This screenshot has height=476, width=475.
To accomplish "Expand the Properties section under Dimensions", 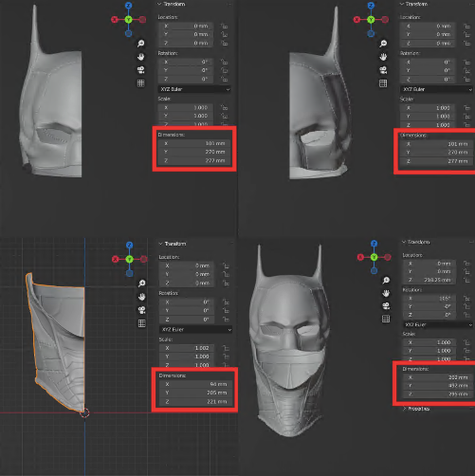I will [416, 409].
